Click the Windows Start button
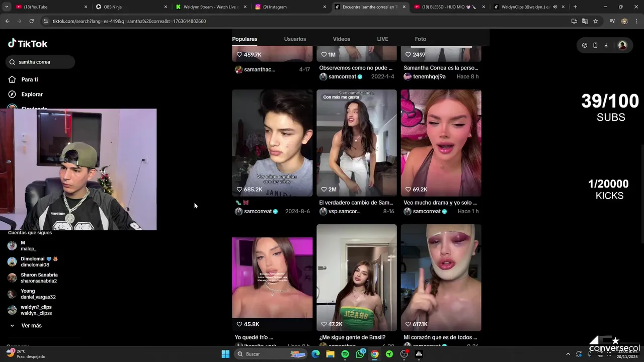The image size is (644, 362). (x=225, y=354)
